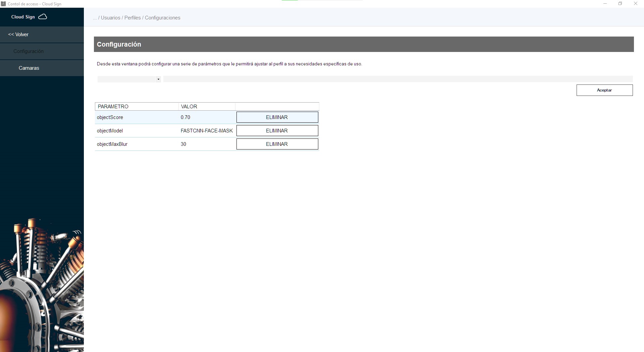Delete the objectScore parameter with ELIMINAR

(x=277, y=117)
